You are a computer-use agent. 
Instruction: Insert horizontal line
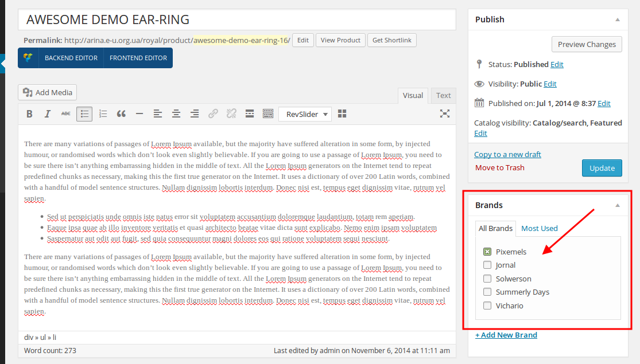[x=139, y=114]
